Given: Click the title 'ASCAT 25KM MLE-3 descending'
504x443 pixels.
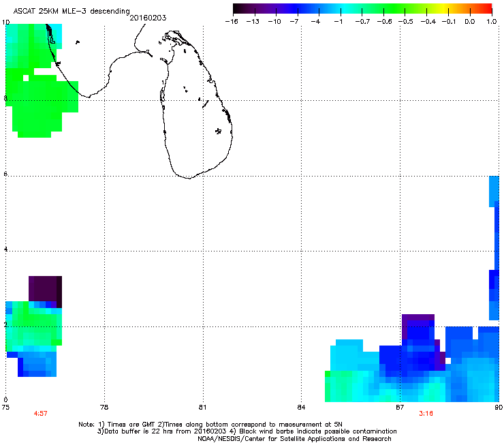Looking at the screenshot, I should tap(72, 11).
